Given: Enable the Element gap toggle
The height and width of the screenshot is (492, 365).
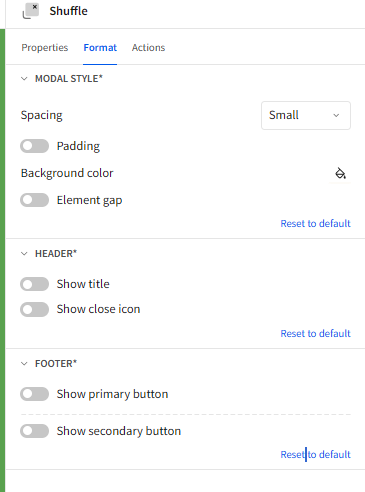Looking at the screenshot, I should (x=34, y=200).
